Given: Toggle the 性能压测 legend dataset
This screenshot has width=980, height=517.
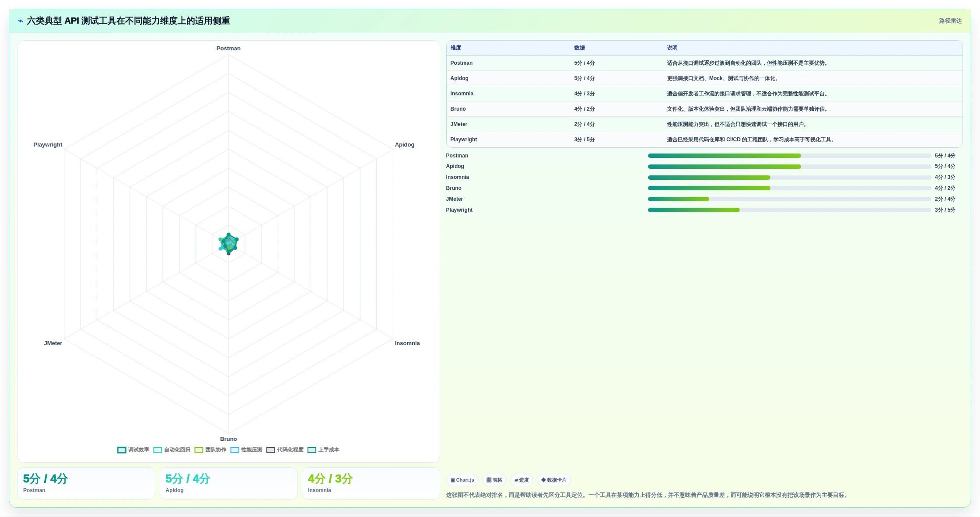Looking at the screenshot, I should (246, 450).
